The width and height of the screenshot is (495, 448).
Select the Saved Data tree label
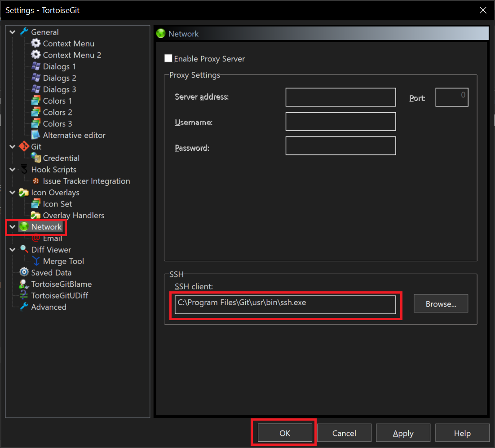pyautogui.click(x=51, y=272)
